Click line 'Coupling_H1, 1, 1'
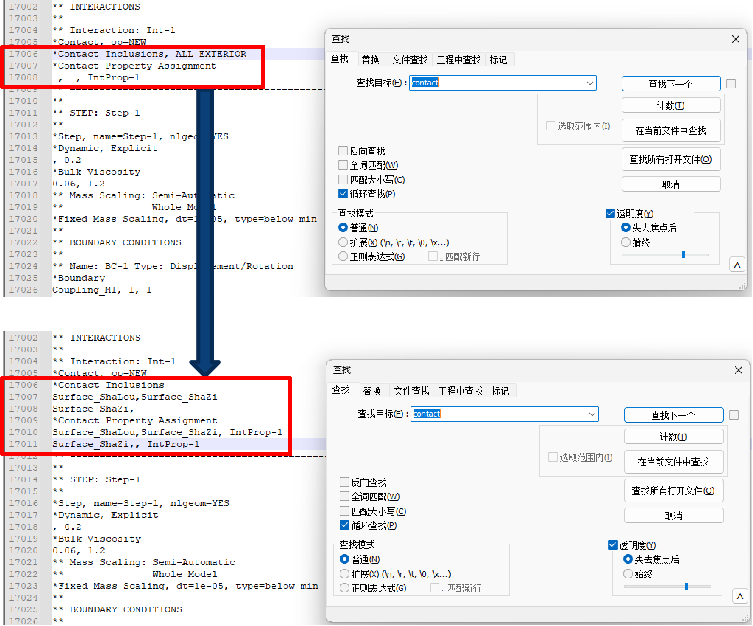The image size is (753, 626). [102, 290]
